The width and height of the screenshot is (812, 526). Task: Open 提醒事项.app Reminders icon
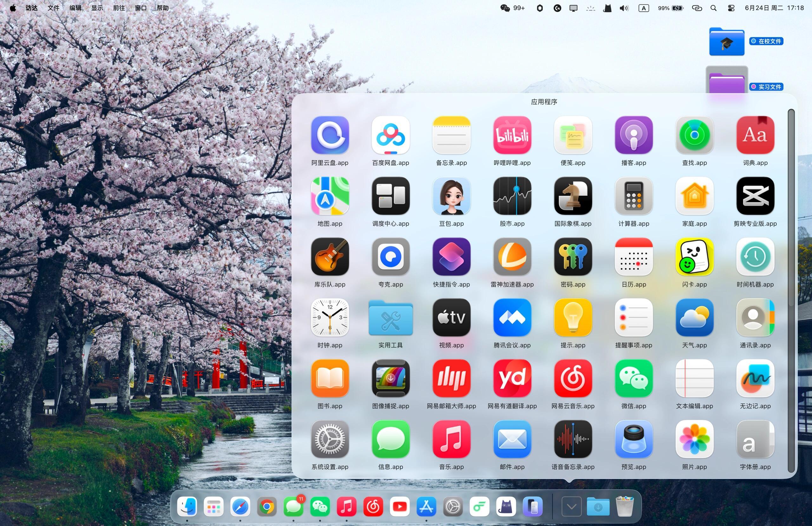[x=633, y=318]
